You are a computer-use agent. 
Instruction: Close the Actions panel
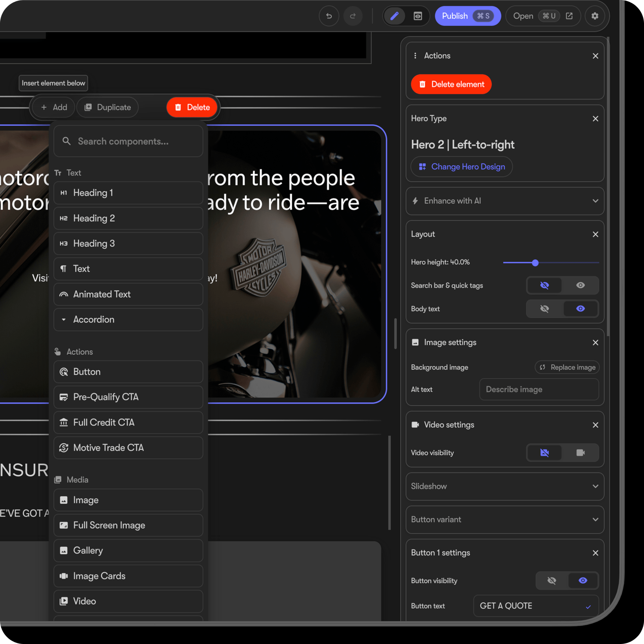(x=595, y=56)
